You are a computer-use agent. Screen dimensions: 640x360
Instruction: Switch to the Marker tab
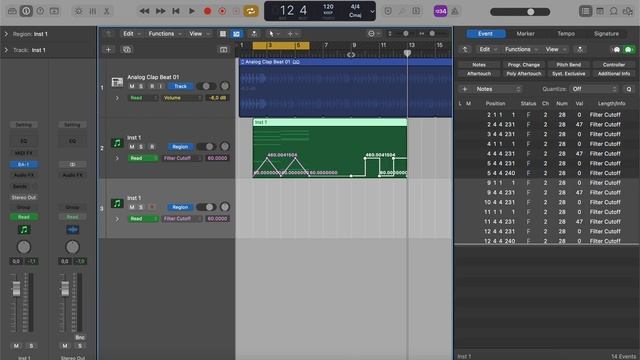pos(525,33)
